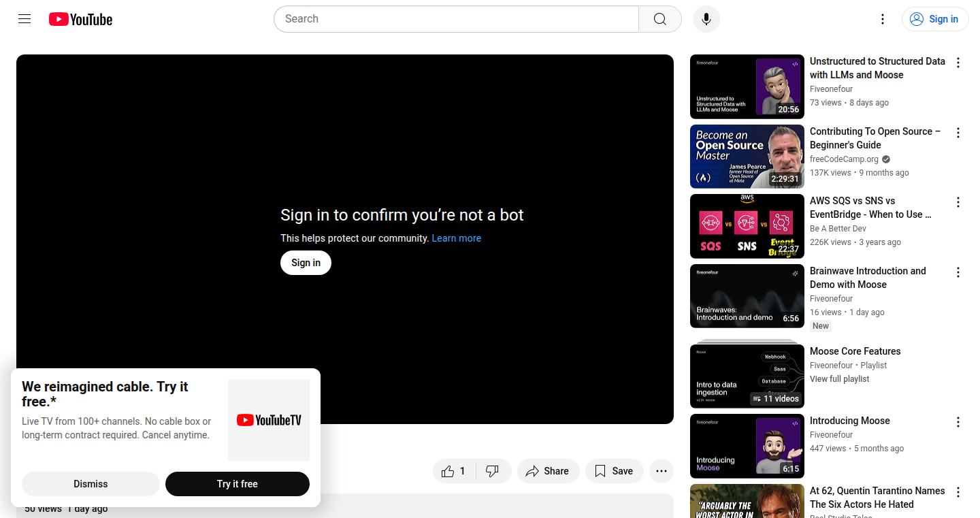Screen dimensions: 980x518
Task: Like the video with thumbs up
Action: 454,471
